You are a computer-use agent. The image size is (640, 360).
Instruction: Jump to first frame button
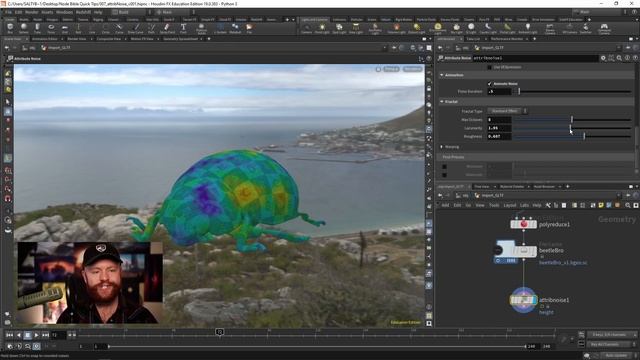pos(9,335)
